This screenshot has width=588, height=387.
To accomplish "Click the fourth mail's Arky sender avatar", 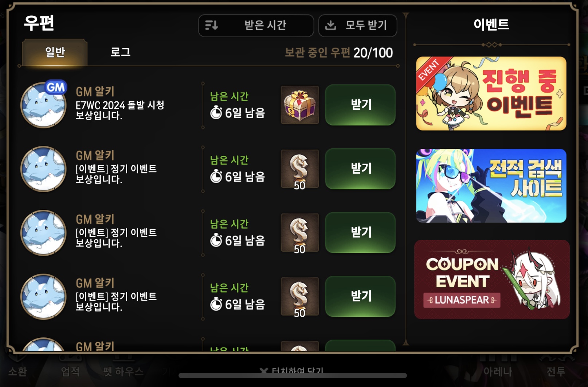I will click(43, 297).
